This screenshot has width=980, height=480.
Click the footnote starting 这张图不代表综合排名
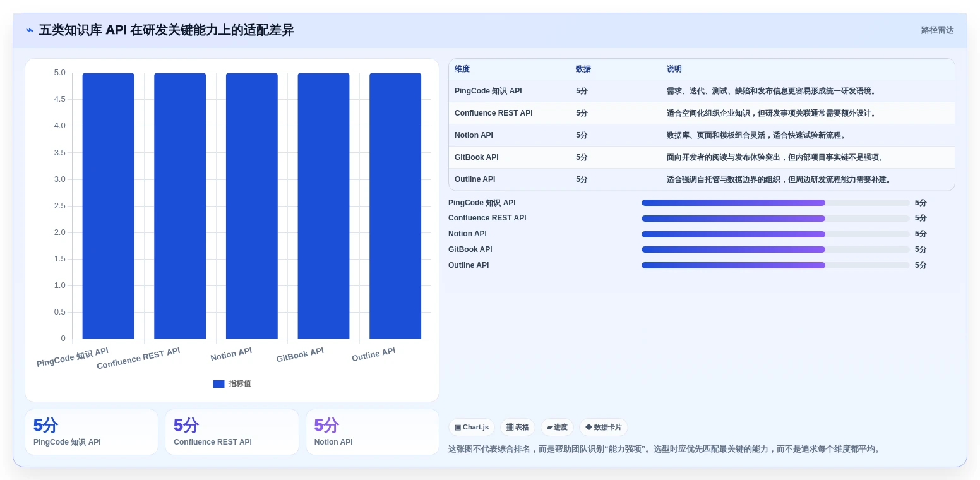click(664, 449)
